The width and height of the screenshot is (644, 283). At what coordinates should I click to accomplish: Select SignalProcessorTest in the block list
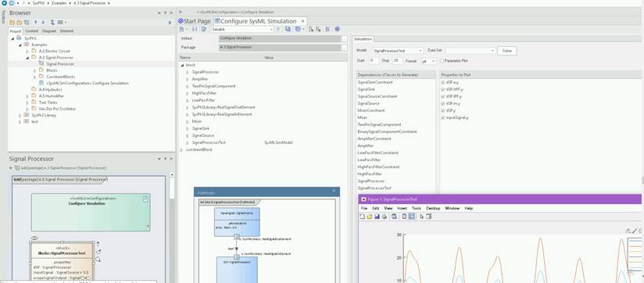[209, 142]
